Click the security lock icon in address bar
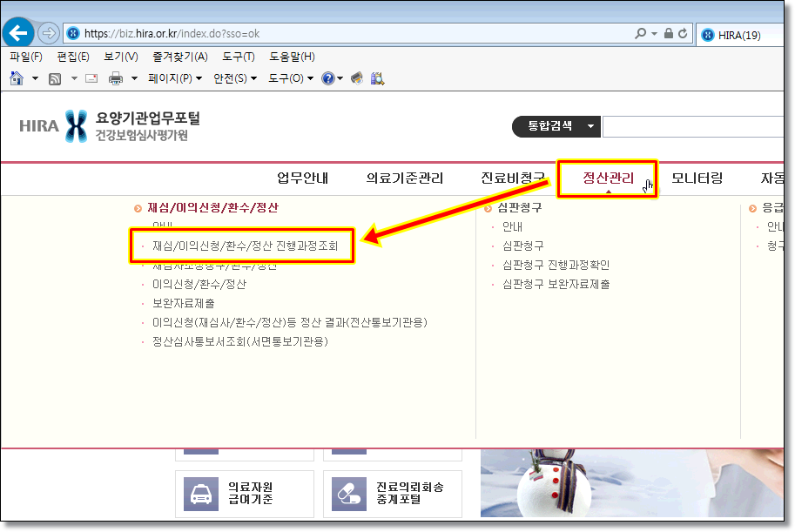 click(668, 33)
